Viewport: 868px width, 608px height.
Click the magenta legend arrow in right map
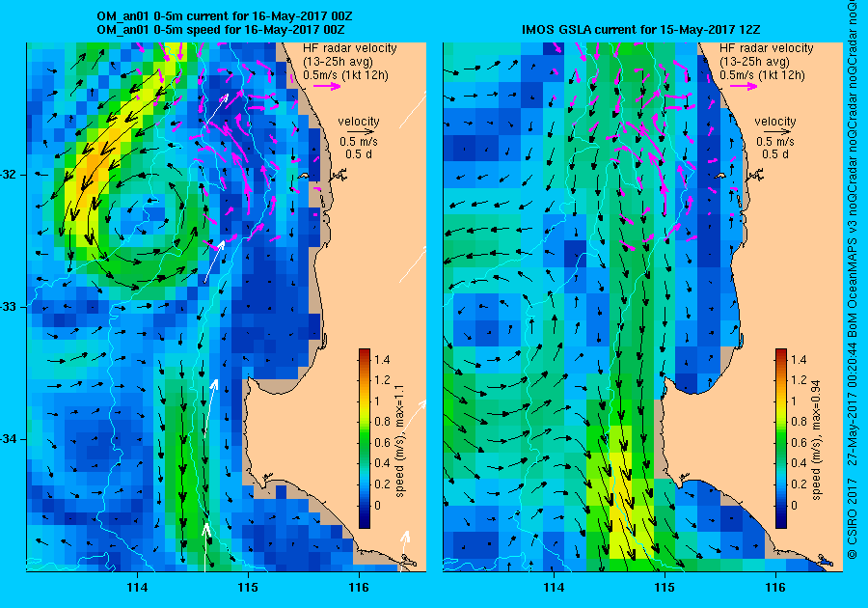click(x=744, y=86)
